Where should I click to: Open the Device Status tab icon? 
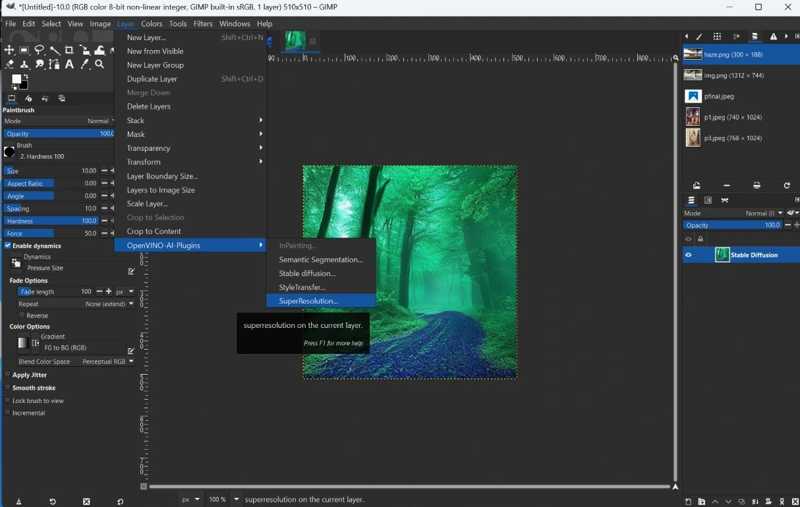(29, 98)
